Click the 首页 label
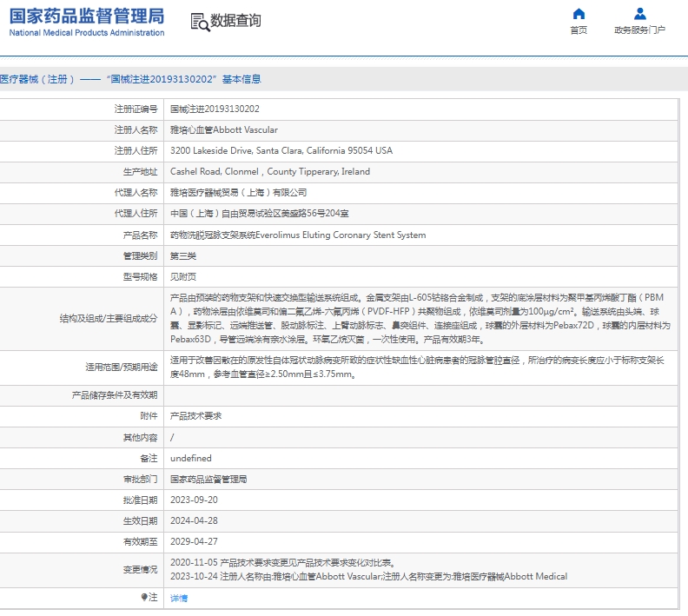 579,30
